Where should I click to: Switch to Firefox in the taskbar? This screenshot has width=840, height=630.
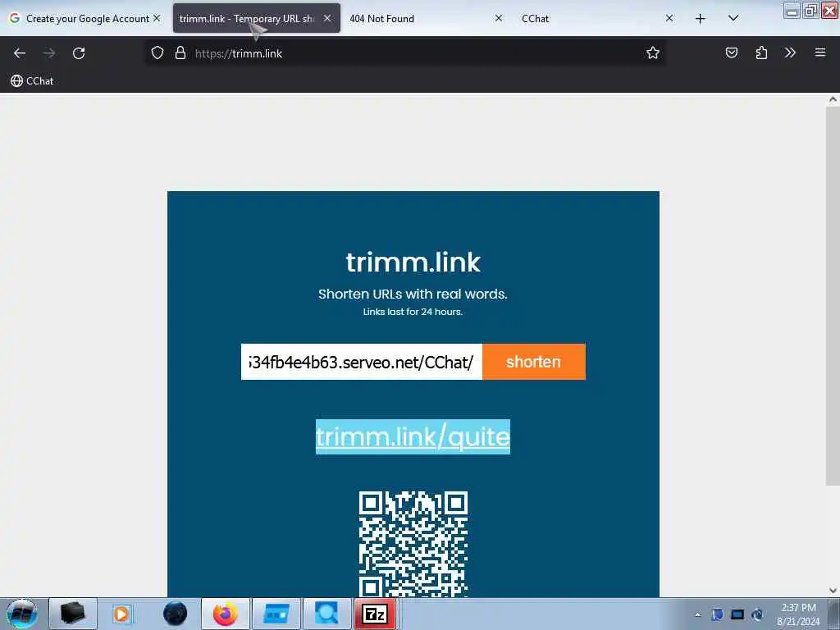pyautogui.click(x=226, y=614)
